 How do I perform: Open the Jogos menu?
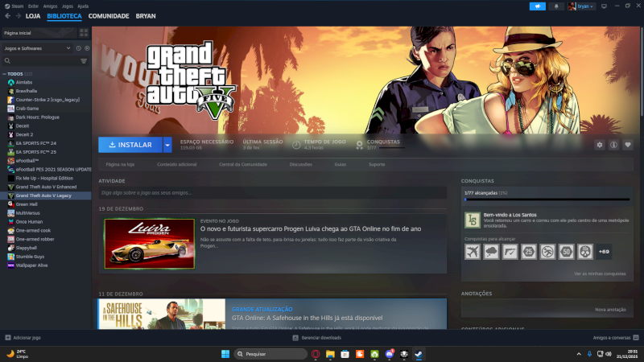tap(68, 6)
